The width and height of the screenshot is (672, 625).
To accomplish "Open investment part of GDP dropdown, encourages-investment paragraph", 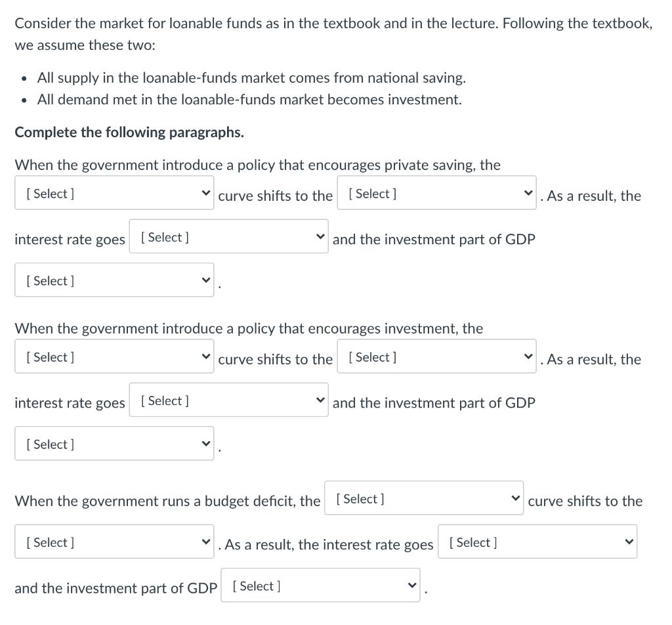I will (x=114, y=444).
